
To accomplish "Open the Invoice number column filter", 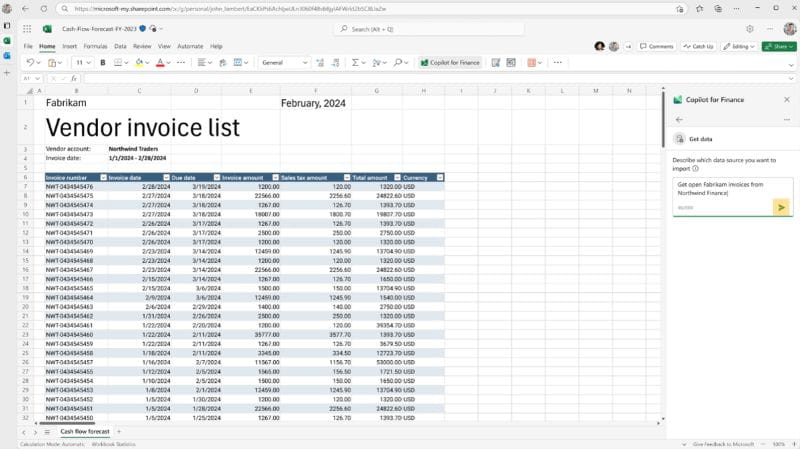I will 104,178.
